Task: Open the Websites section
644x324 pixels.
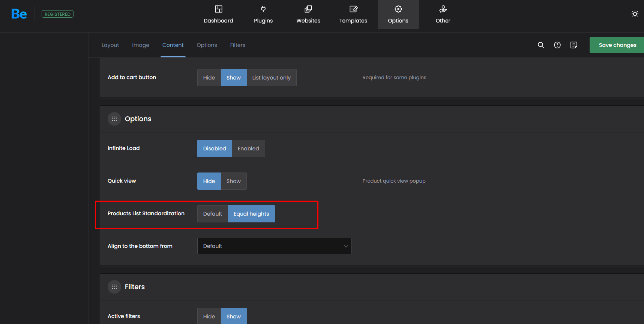Action: [x=308, y=15]
